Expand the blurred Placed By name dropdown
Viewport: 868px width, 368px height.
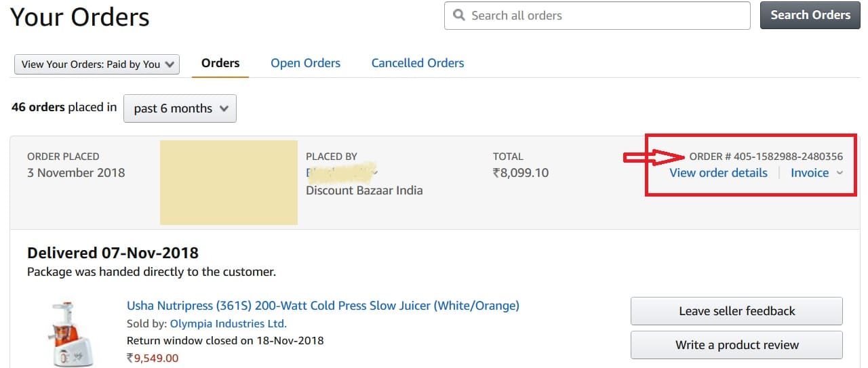click(374, 172)
